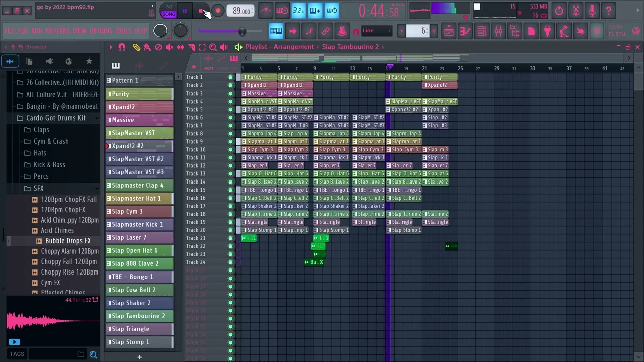This screenshot has height=362, width=644.
Task: Click the playlist snap magnet icon
Action: point(122,47)
